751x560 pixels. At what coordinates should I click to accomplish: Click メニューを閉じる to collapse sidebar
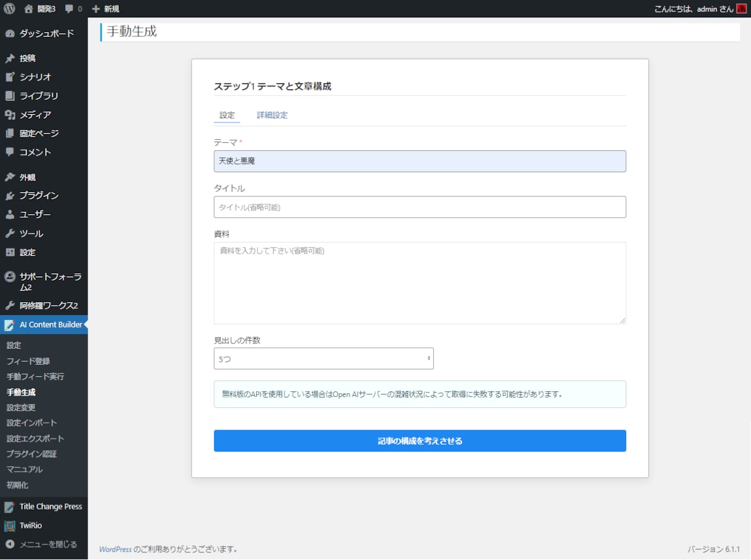(48, 544)
